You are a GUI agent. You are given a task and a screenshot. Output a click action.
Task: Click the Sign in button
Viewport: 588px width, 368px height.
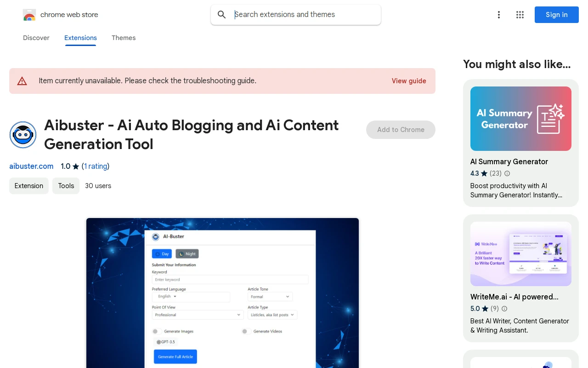[556, 15]
